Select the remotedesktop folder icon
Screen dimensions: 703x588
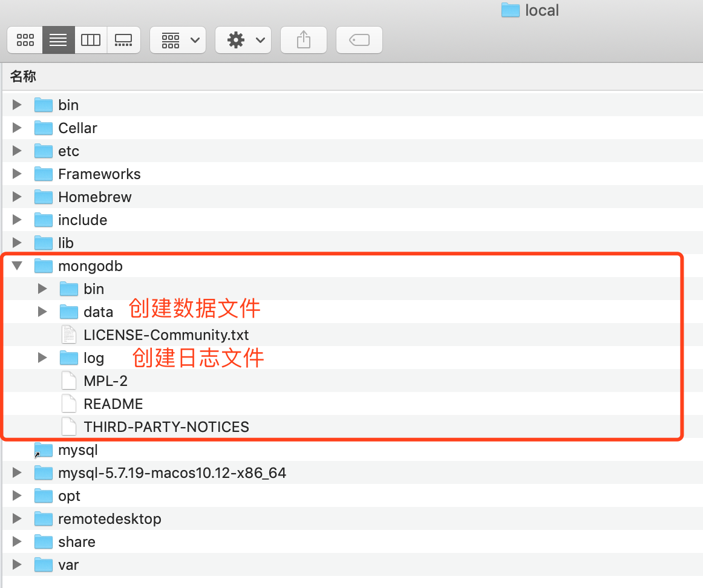point(44,518)
